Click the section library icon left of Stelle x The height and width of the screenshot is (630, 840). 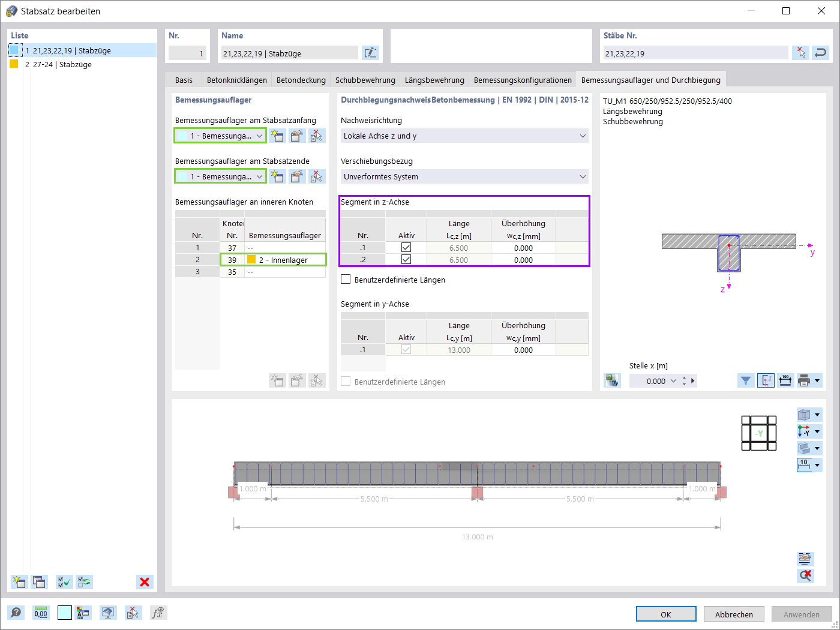(x=612, y=380)
